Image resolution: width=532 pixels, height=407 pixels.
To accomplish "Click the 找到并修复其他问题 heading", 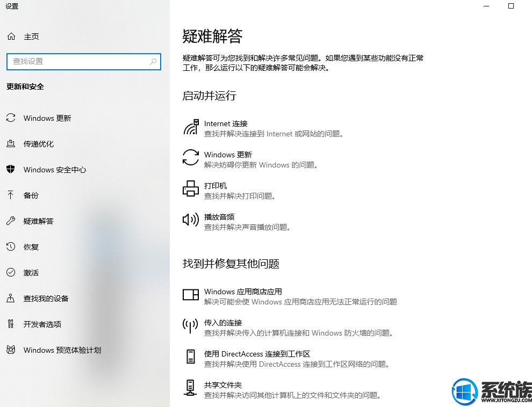I will 231,264.
